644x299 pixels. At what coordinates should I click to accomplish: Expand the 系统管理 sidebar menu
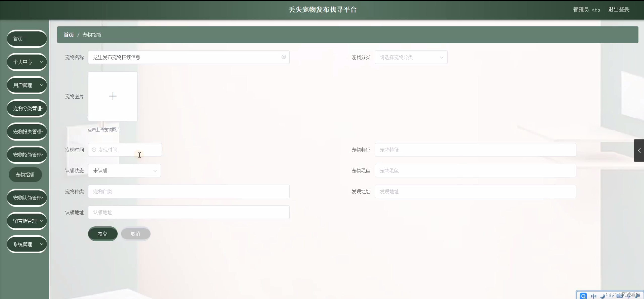click(27, 244)
